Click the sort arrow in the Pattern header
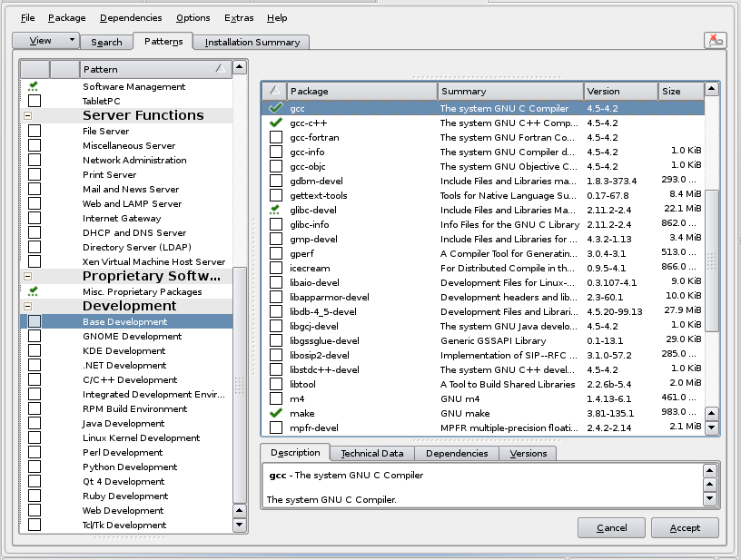 coord(221,69)
